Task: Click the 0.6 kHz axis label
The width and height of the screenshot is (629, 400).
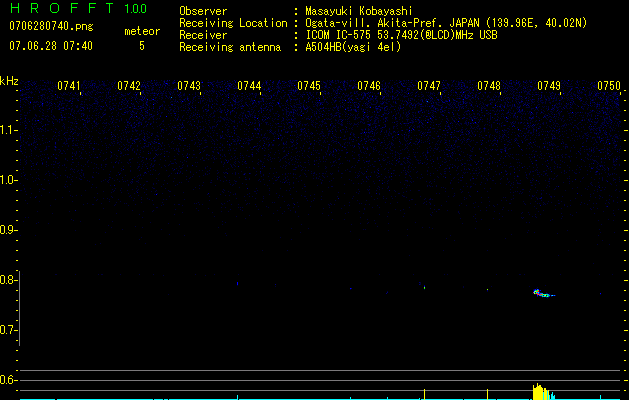Action: tap(8, 380)
